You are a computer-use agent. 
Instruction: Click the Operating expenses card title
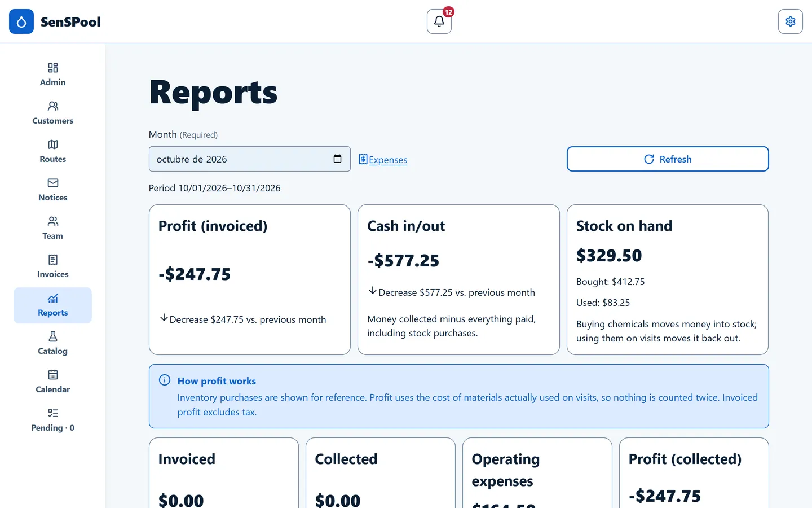[506, 470]
